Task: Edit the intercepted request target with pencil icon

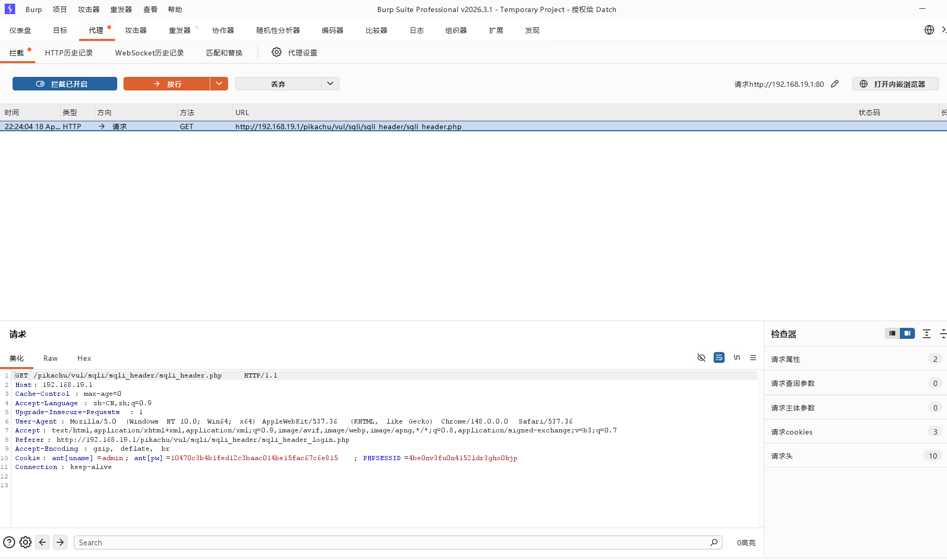Action: 835,84
